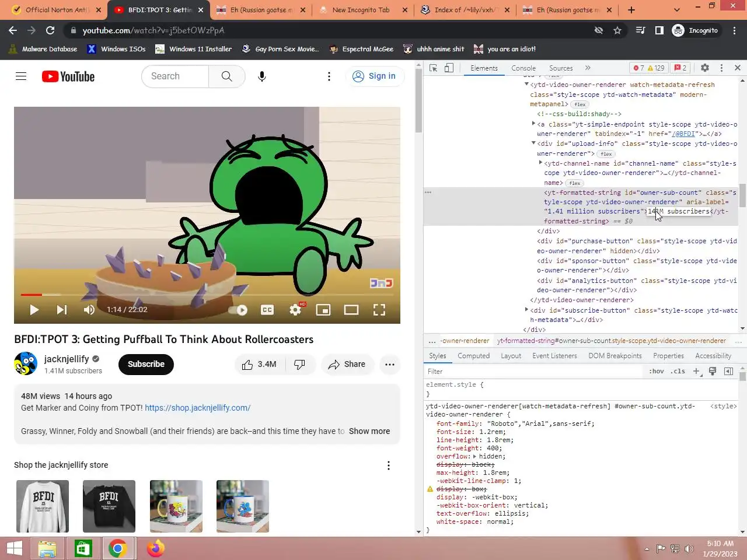This screenshot has height=560, width=747.
Task: Expand description with Show more
Action: point(369,431)
